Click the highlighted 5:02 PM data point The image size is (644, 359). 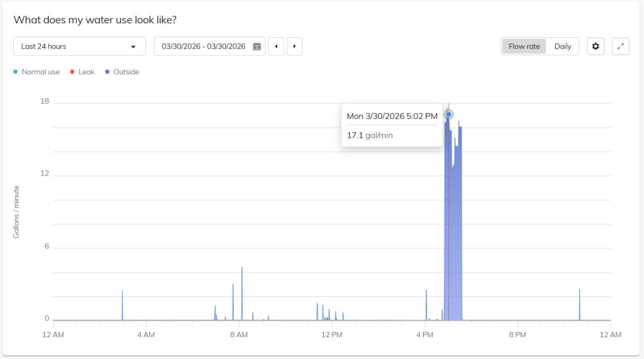pos(448,114)
